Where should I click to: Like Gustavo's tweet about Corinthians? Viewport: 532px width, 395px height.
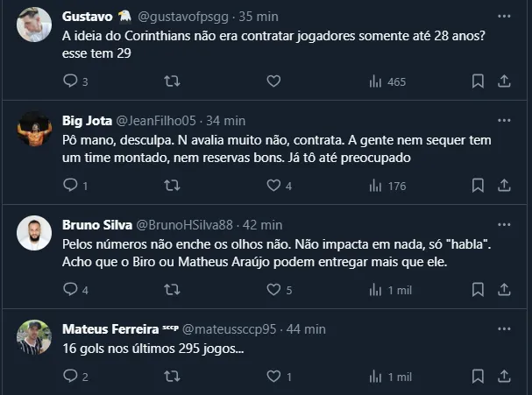click(x=273, y=81)
